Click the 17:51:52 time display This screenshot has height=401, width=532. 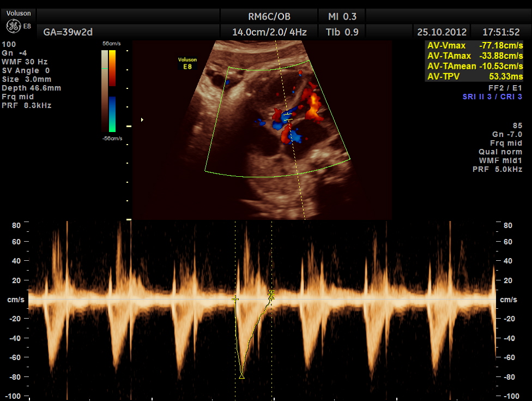pos(500,32)
